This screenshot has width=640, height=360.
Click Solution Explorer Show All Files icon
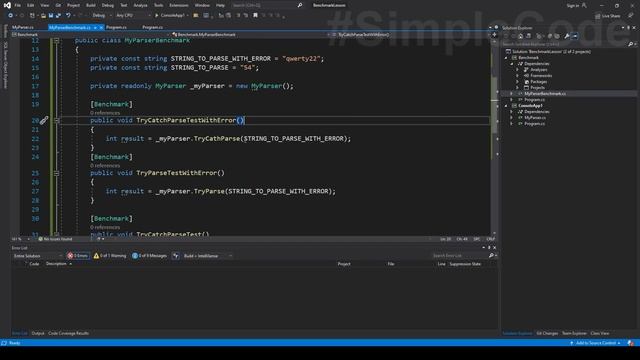pyautogui.click(x=557, y=36)
